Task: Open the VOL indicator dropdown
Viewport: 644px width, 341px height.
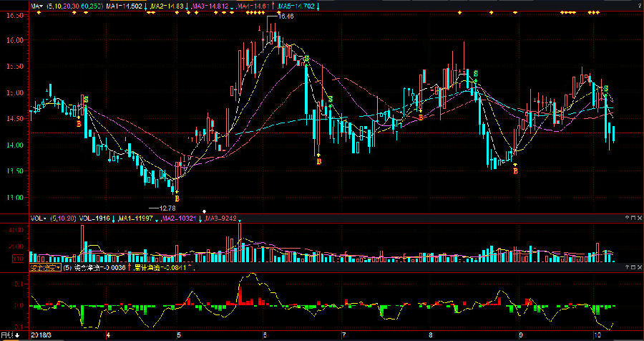Action: coord(38,218)
